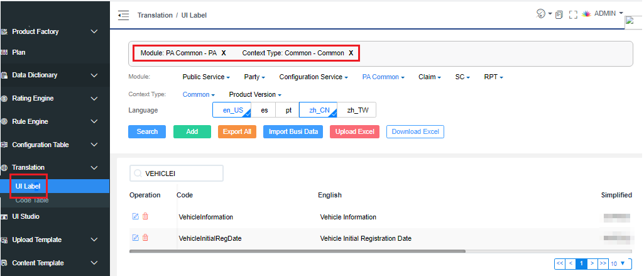The width and height of the screenshot is (644, 276).
Task: Toggle the zh_TW language option
Action: click(357, 110)
